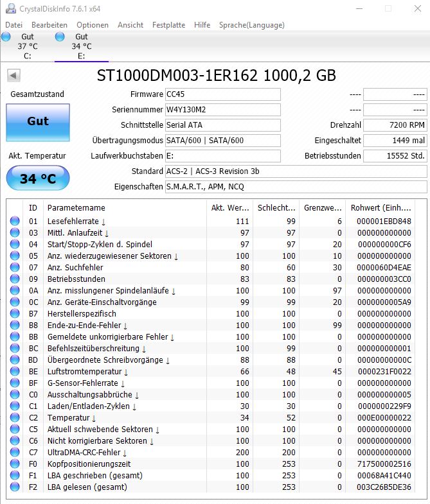Click the Laufwerkbuchstaben field E:
430x504 pixels.
tap(223, 156)
